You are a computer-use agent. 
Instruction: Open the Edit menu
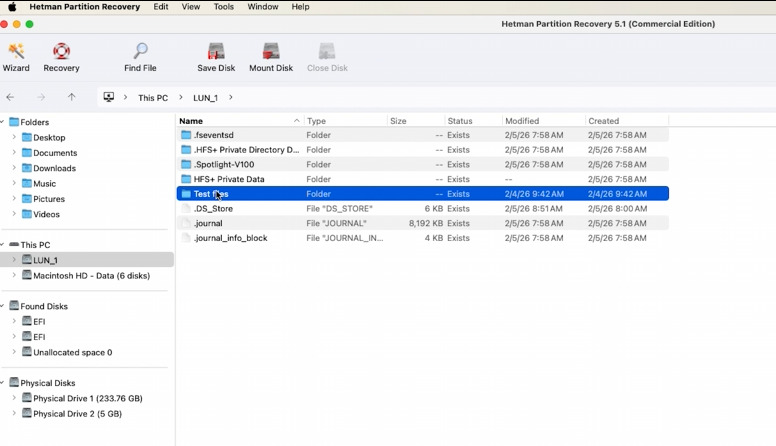click(161, 7)
